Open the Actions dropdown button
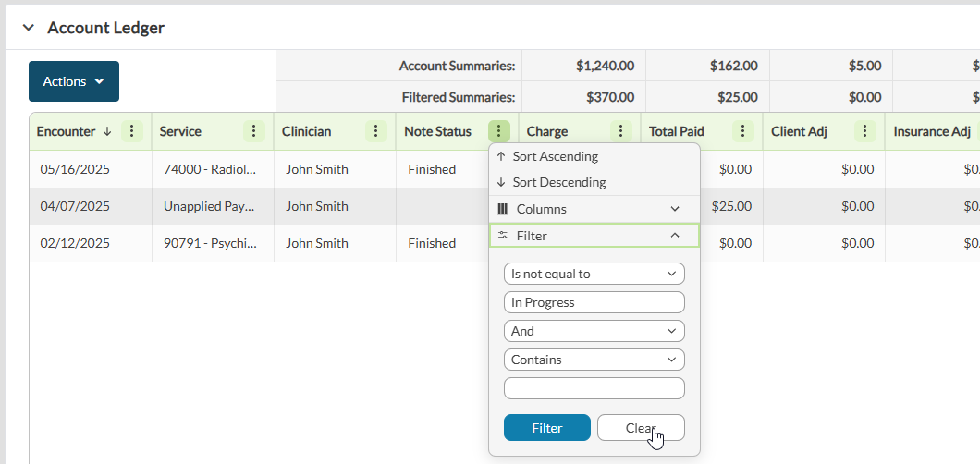 [74, 81]
